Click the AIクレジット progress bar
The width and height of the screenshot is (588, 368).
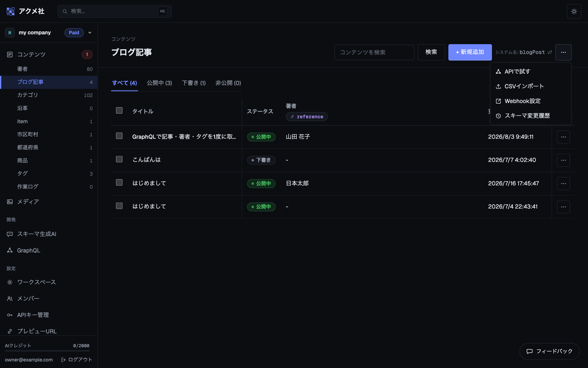pyautogui.click(x=47, y=351)
